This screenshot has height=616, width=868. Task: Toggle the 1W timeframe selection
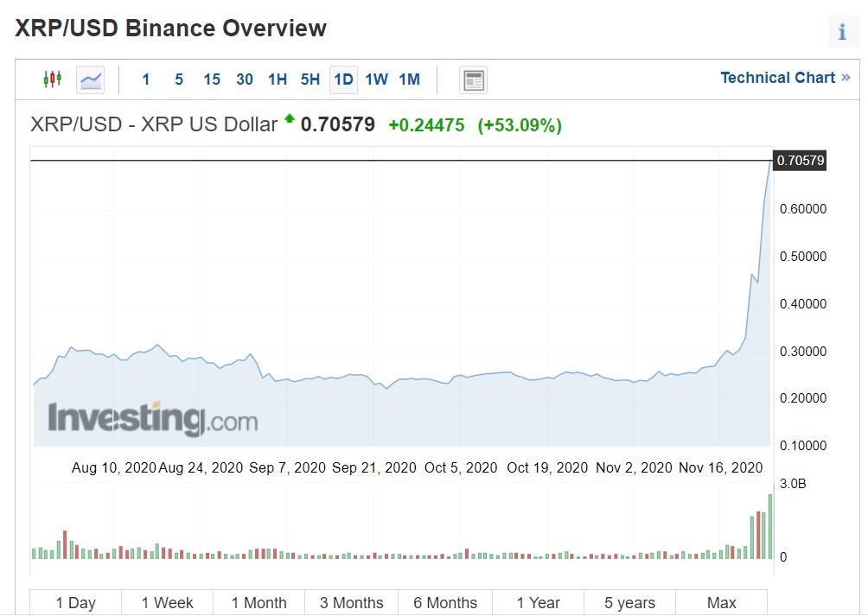[x=375, y=79]
